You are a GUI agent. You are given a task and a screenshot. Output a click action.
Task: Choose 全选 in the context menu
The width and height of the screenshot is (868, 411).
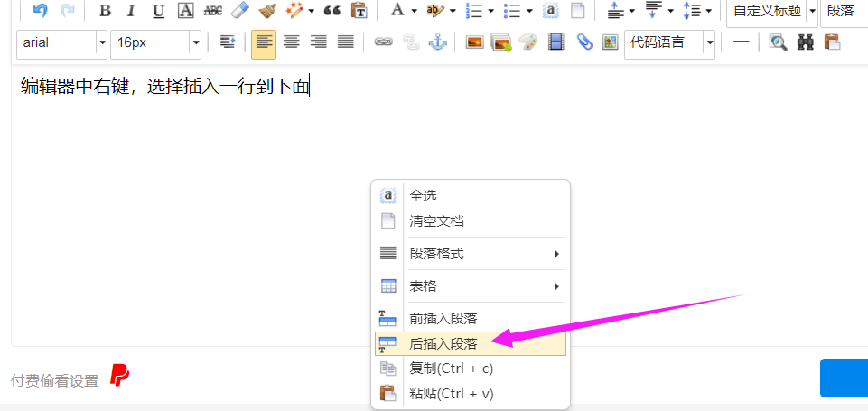point(424,195)
